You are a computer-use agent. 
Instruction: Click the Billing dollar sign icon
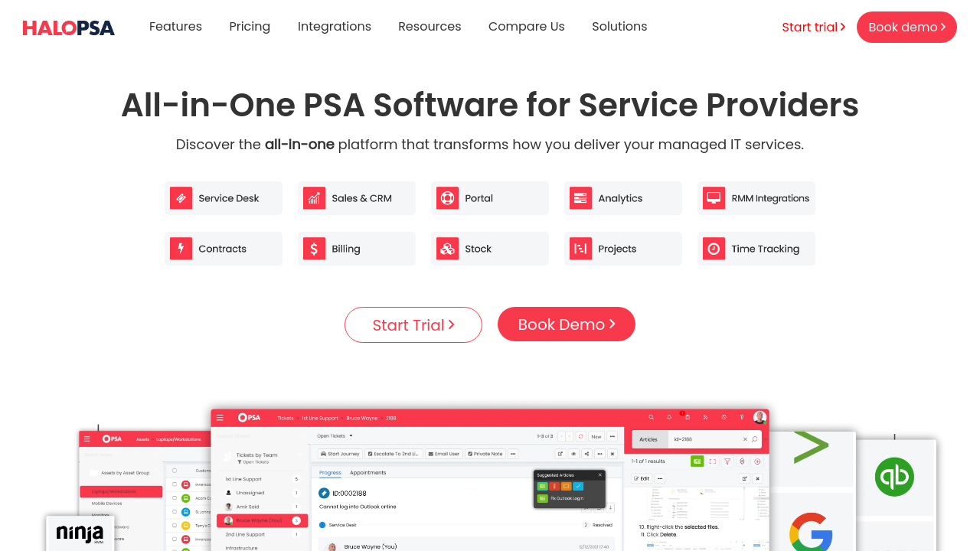coord(314,249)
